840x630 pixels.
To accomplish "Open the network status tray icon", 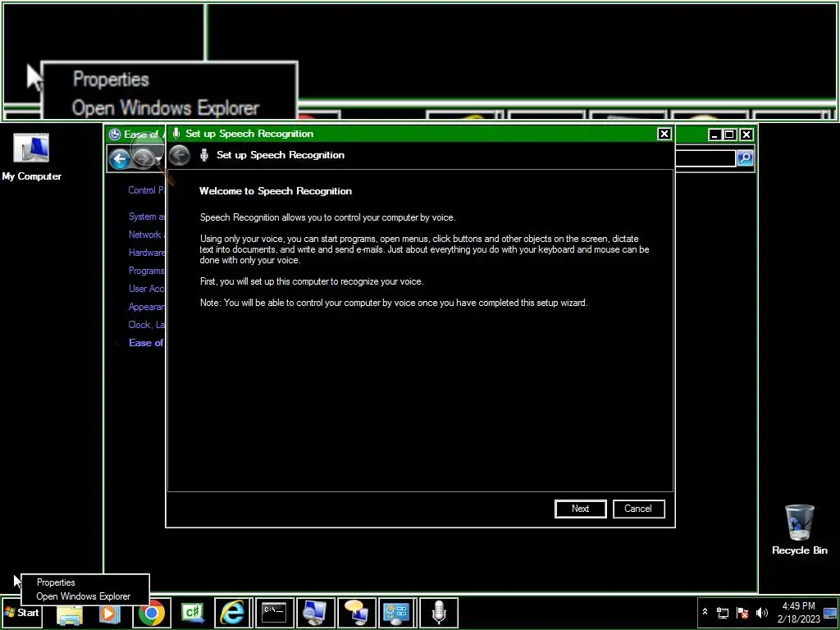I will [x=723, y=613].
